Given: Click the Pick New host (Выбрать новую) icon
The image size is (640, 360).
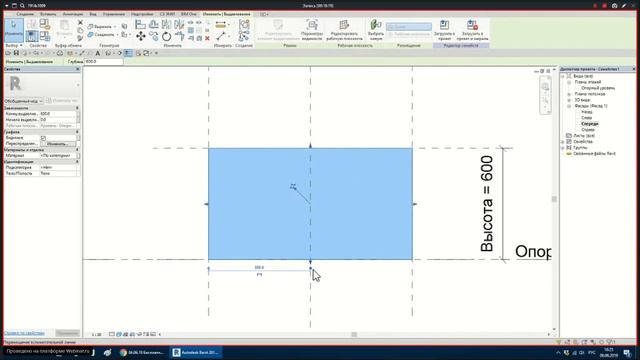Looking at the screenshot, I should 376,25.
